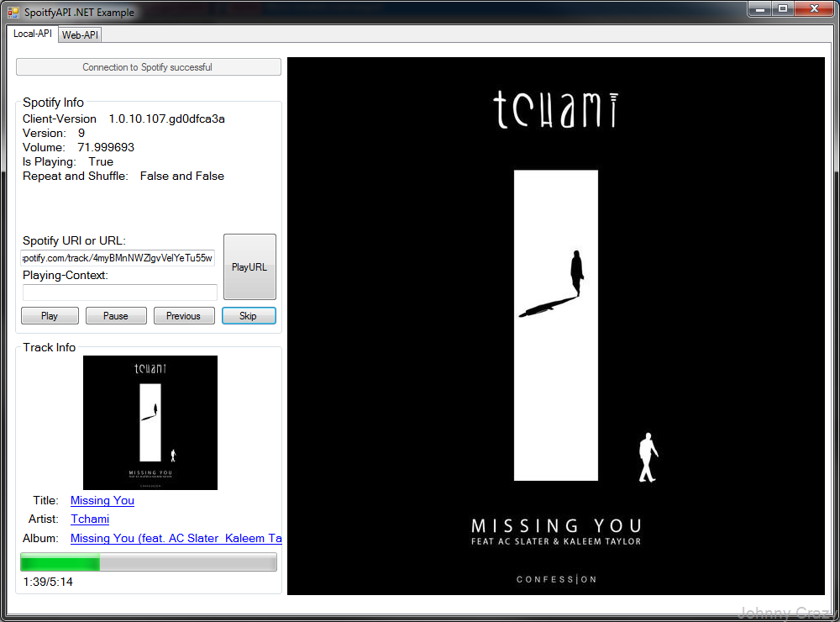Viewport: 840px width, 622px height.
Task: Open the Missing You album link
Action: pos(176,538)
